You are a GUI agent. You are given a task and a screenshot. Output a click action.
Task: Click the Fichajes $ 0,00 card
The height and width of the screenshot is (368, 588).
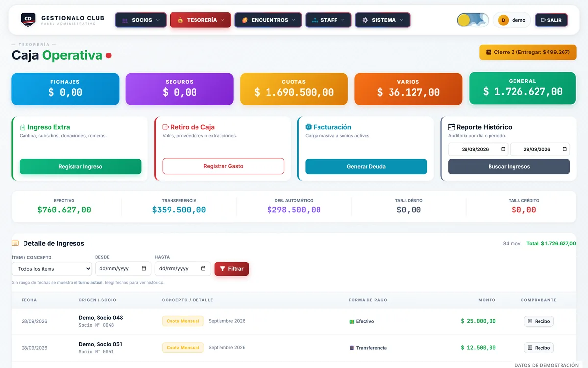[x=65, y=89]
